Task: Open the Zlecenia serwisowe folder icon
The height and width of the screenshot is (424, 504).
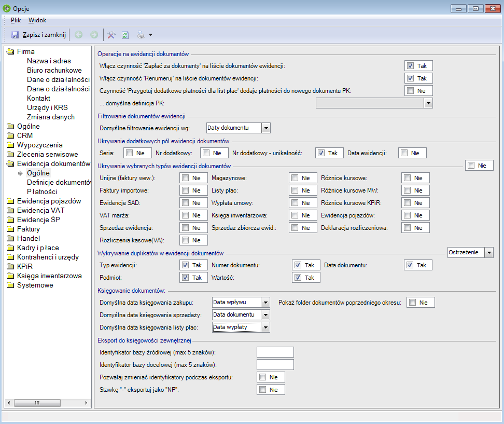Action: (10, 154)
